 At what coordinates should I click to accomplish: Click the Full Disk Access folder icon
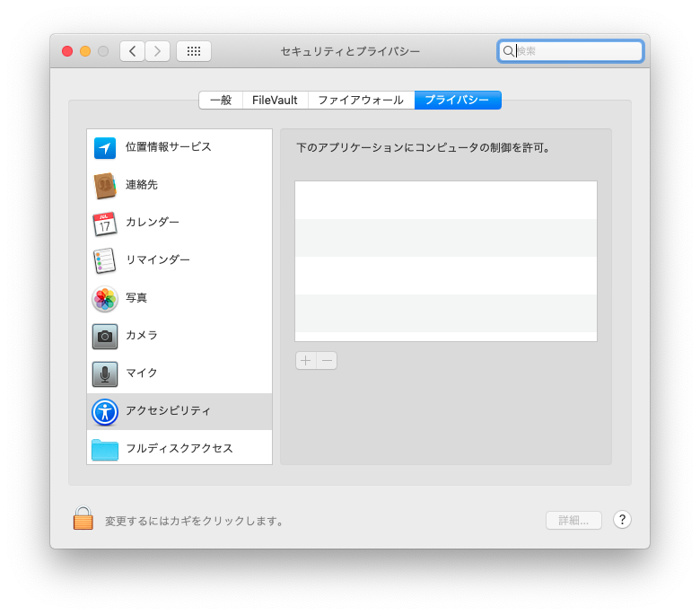pyautogui.click(x=105, y=449)
